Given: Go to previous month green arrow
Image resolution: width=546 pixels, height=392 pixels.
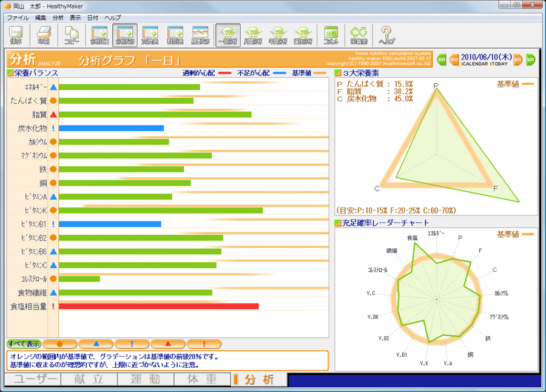Looking at the screenshot, I should click(x=442, y=59).
